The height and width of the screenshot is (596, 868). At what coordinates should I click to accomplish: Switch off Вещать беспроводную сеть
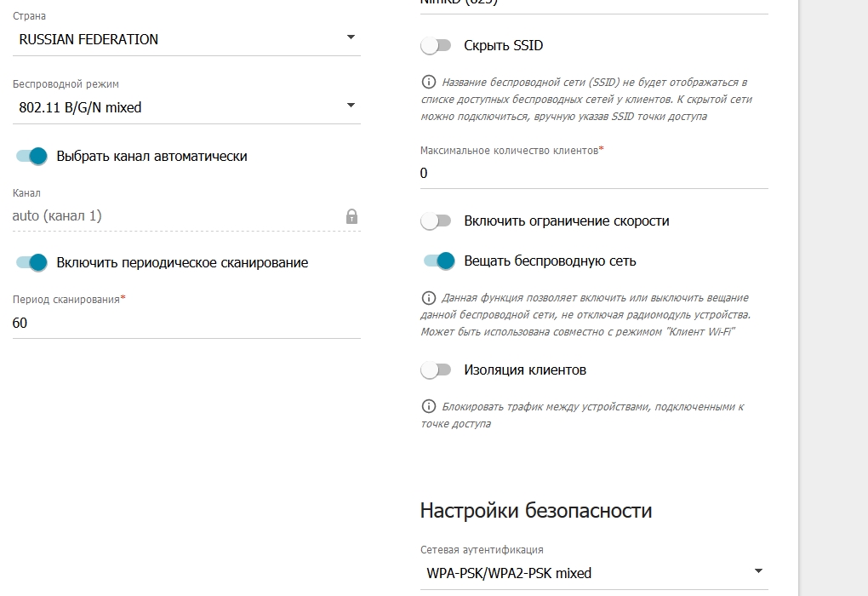pyautogui.click(x=439, y=261)
